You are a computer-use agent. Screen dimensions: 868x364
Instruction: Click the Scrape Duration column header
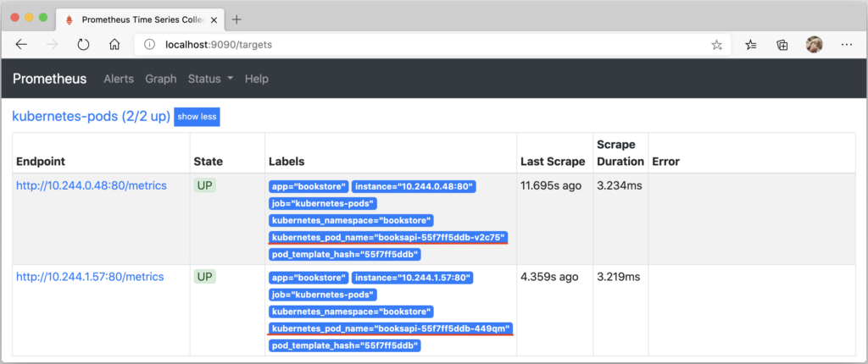[620, 152]
